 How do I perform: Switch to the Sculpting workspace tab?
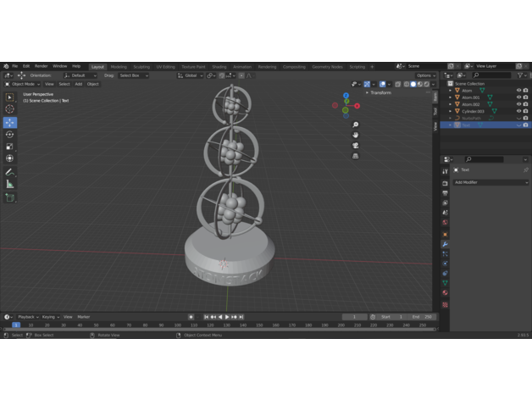click(x=141, y=66)
